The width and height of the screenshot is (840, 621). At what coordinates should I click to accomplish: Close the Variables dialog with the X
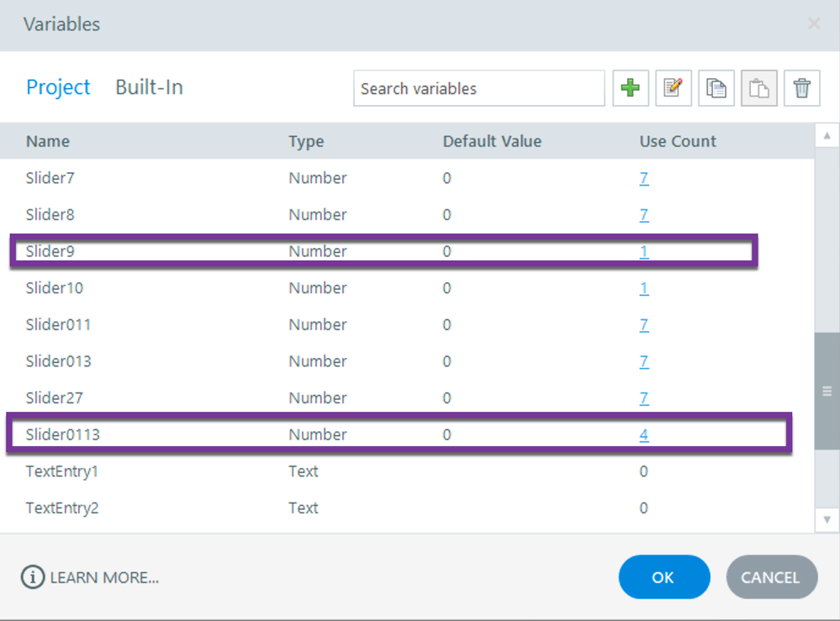814,24
